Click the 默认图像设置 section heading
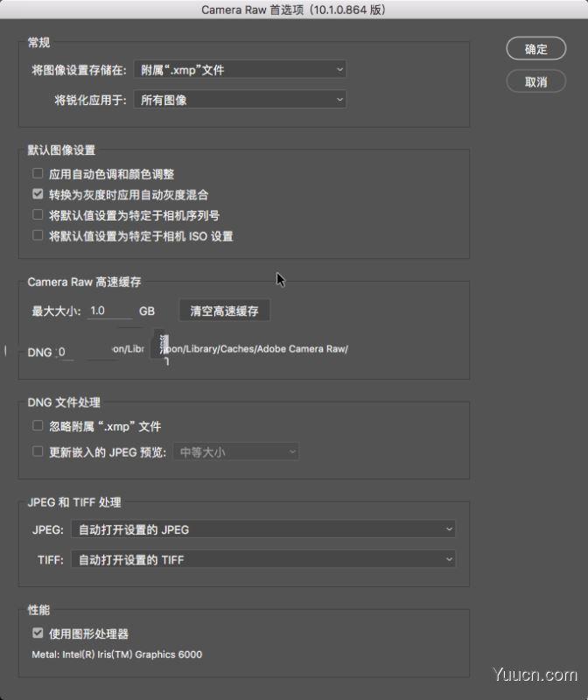Viewport: 588px width, 700px height. point(61,150)
